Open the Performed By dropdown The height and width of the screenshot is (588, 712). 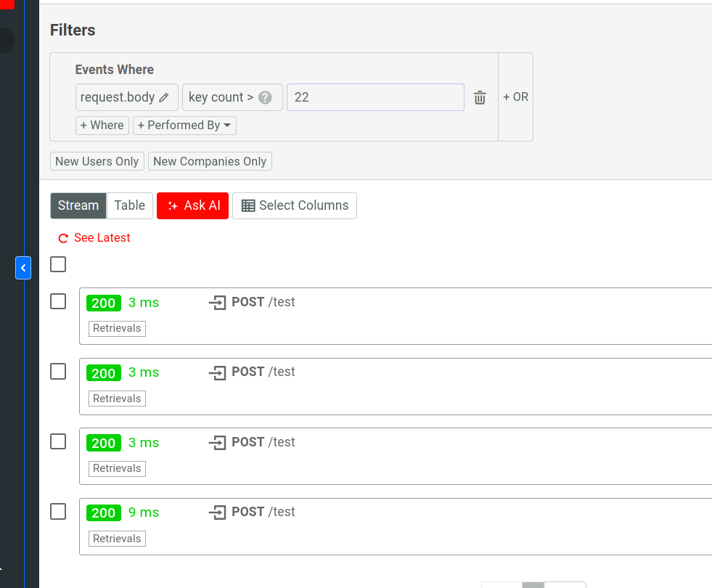pyautogui.click(x=184, y=125)
